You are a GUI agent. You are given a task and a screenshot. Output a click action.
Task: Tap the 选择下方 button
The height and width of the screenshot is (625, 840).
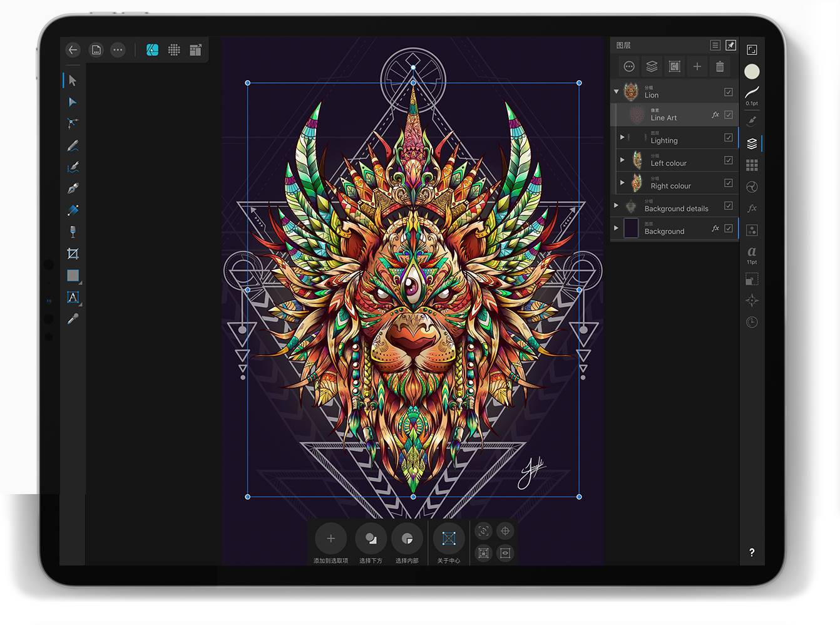371,539
